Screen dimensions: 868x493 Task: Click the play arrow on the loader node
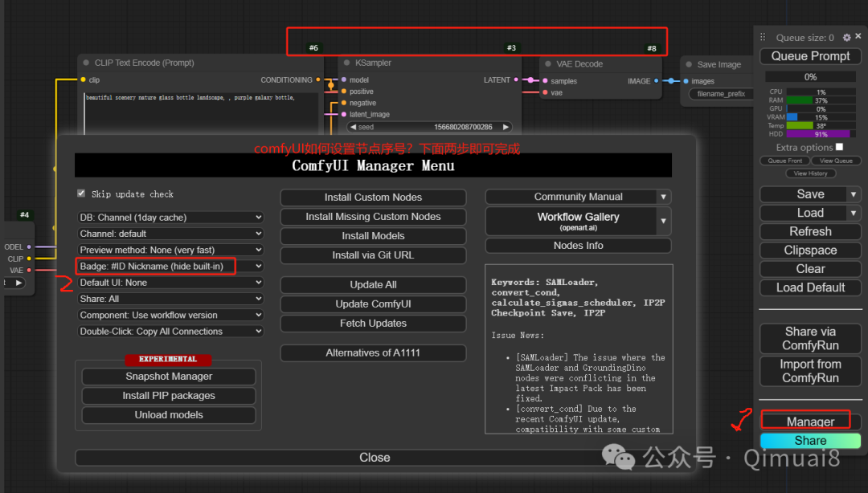pos(18,283)
